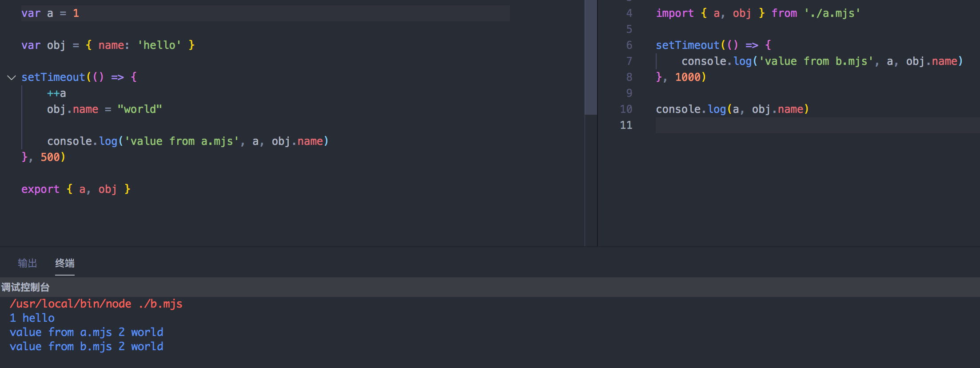Screen dimensions: 980x368
Task: Click the console.log(a, obj.name) line
Action: 733,109
